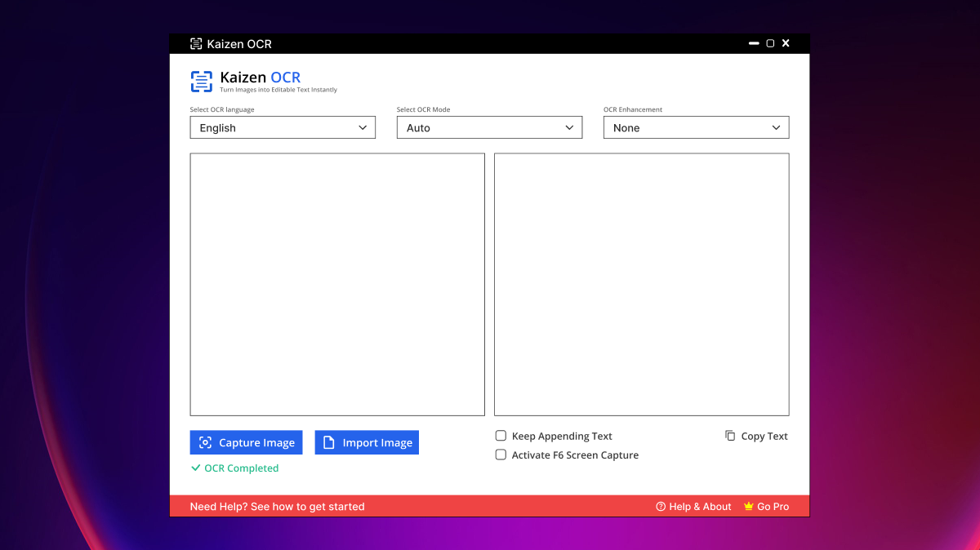Open the OCR Enhancement dropdown showing None
Viewport: 980px width, 550px height.
click(696, 128)
